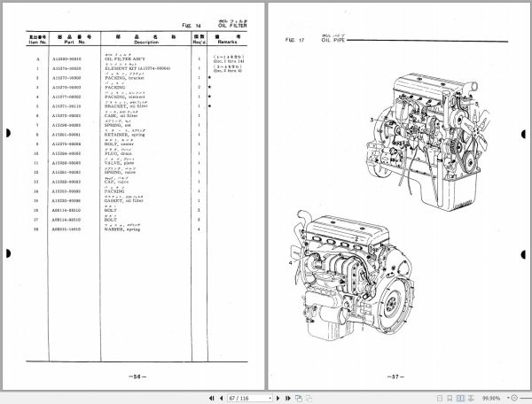The width and height of the screenshot is (532, 404).
Task: Click callout number 4 on lower engine
Action: pos(291,262)
